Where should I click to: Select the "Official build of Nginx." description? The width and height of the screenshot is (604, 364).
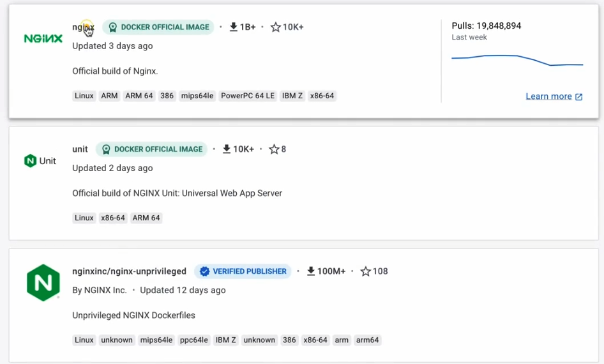click(x=115, y=71)
